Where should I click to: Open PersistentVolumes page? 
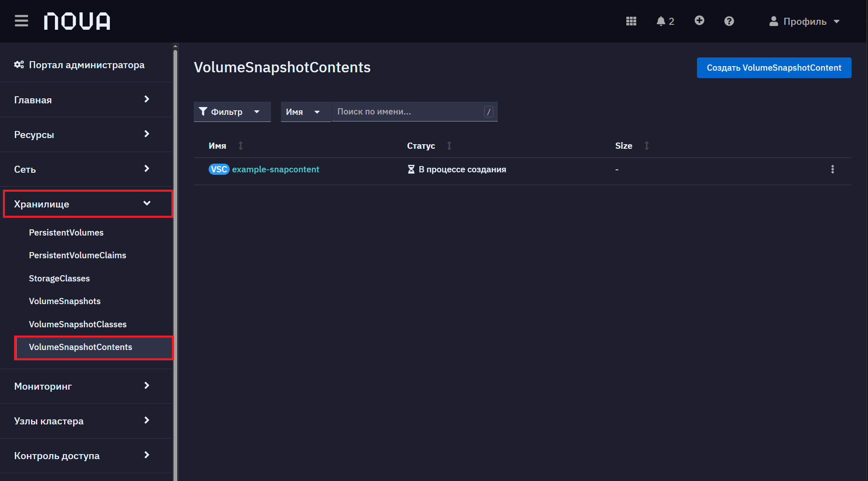66,233
